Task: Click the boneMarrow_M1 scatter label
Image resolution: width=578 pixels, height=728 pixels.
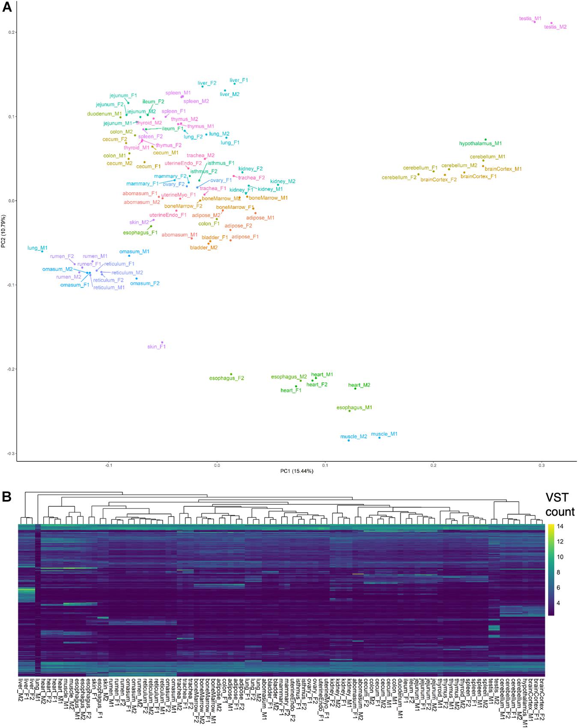Action: pos(268,198)
